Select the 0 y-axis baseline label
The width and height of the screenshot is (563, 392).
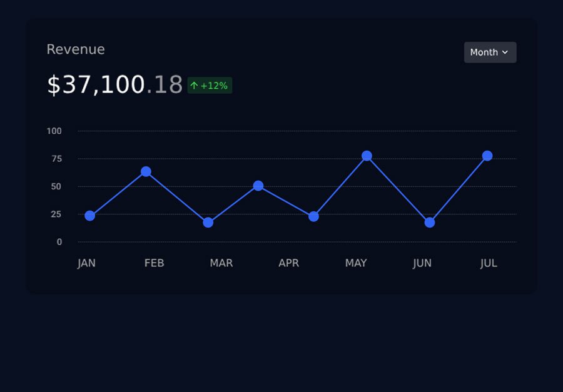coord(59,242)
